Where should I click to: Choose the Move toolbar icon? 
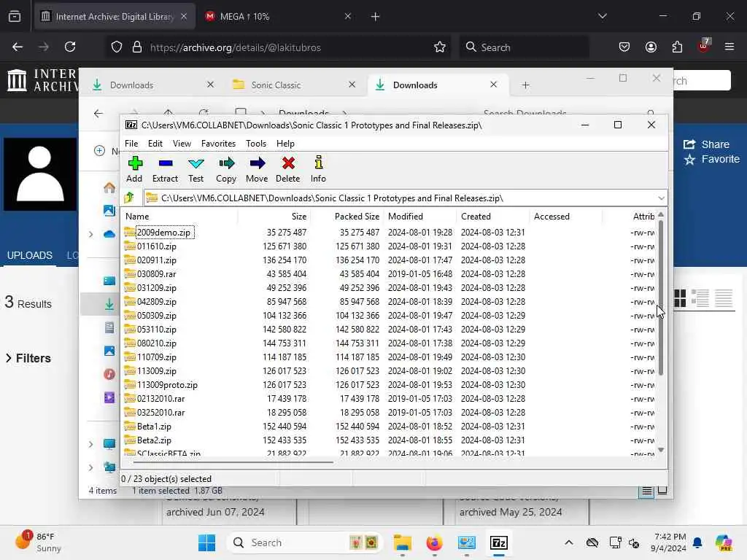point(257,169)
